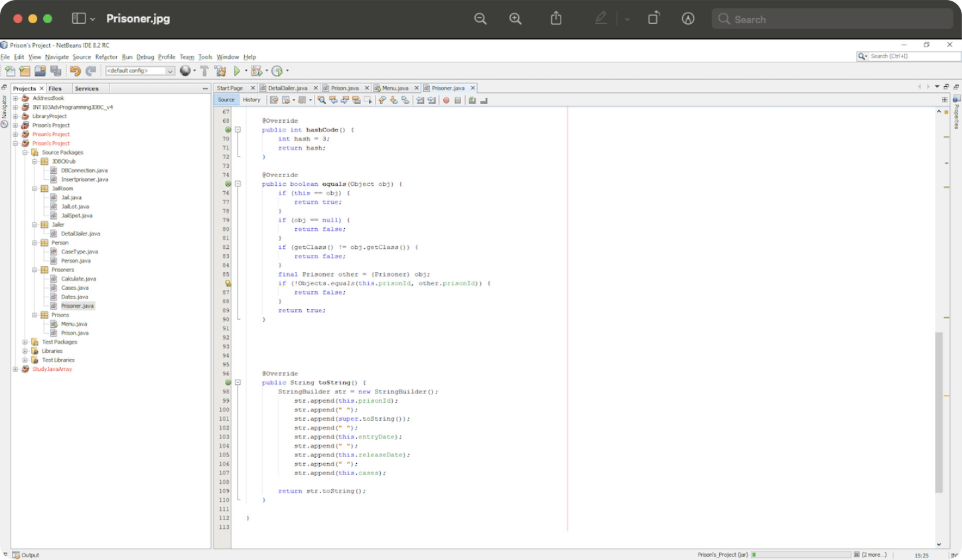Click the Find Selection magnifier icon

(322, 100)
